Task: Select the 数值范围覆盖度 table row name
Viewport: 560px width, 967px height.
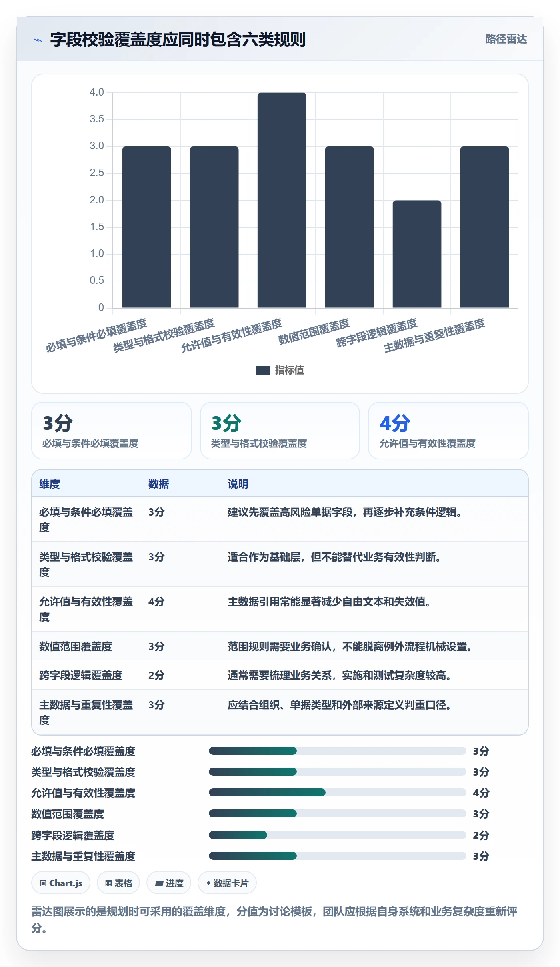Action: click(x=76, y=646)
